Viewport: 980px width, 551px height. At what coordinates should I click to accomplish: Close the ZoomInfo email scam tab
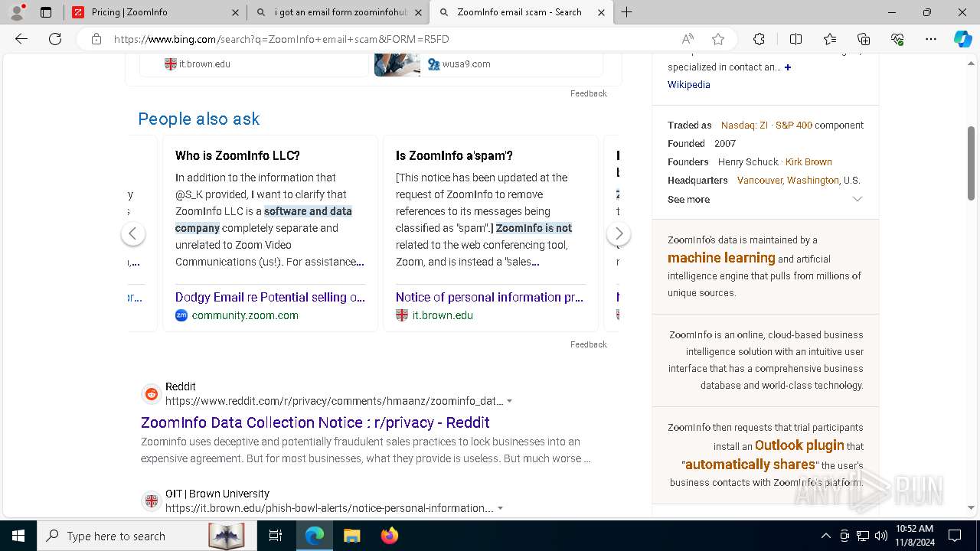tap(601, 12)
